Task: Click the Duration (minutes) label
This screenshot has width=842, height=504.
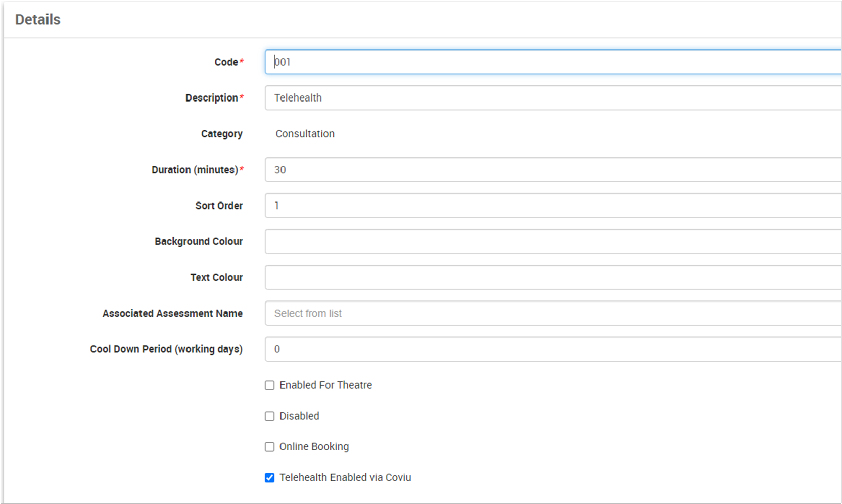Action: (195, 170)
